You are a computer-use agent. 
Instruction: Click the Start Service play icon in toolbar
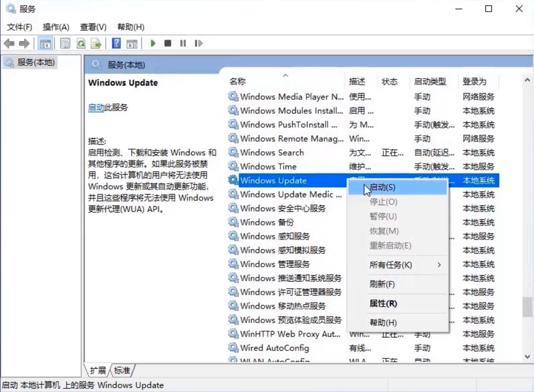coord(153,43)
